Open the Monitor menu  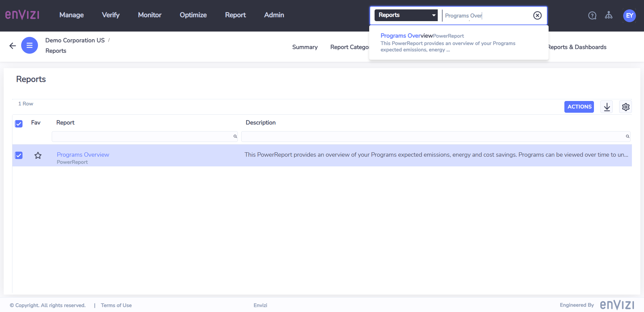[149, 15]
